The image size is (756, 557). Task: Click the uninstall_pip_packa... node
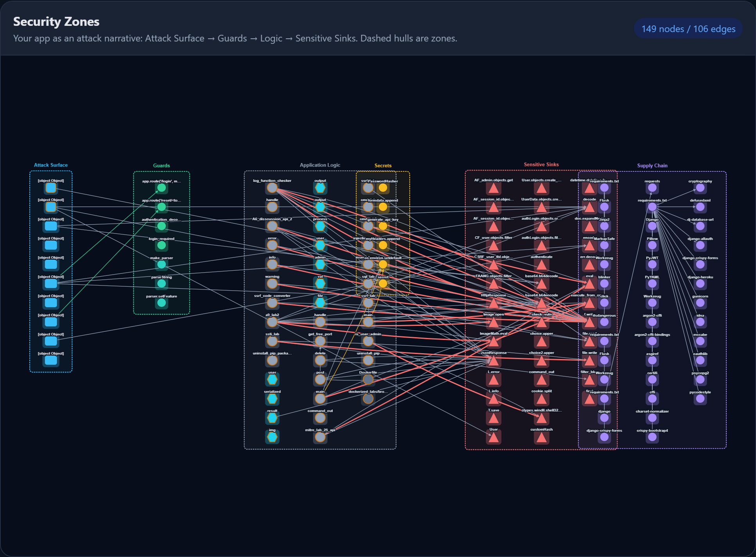tap(272, 360)
